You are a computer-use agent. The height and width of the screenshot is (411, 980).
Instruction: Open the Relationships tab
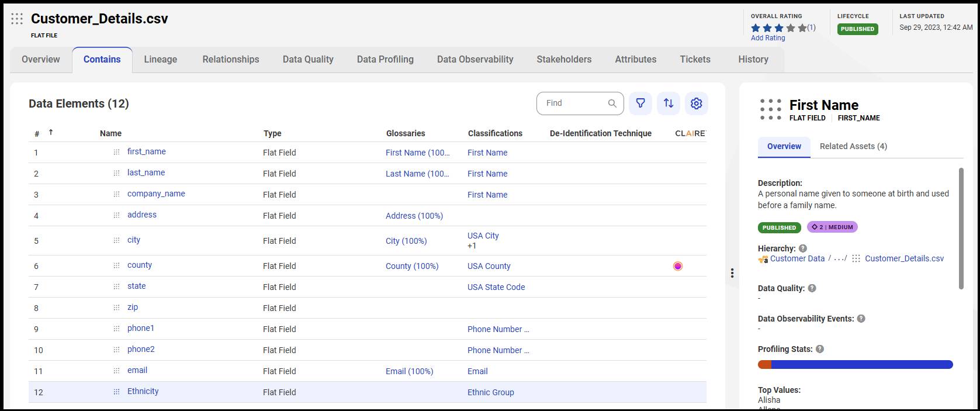(x=231, y=60)
